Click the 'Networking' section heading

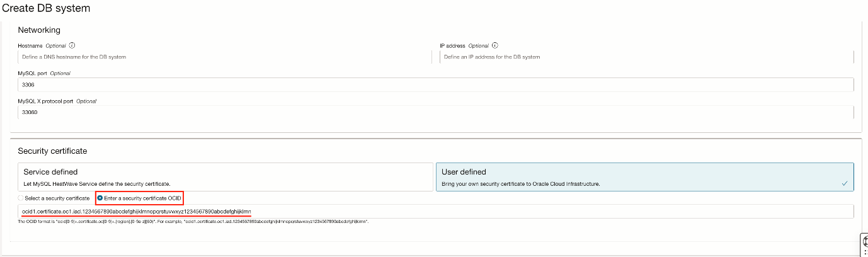tap(39, 30)
